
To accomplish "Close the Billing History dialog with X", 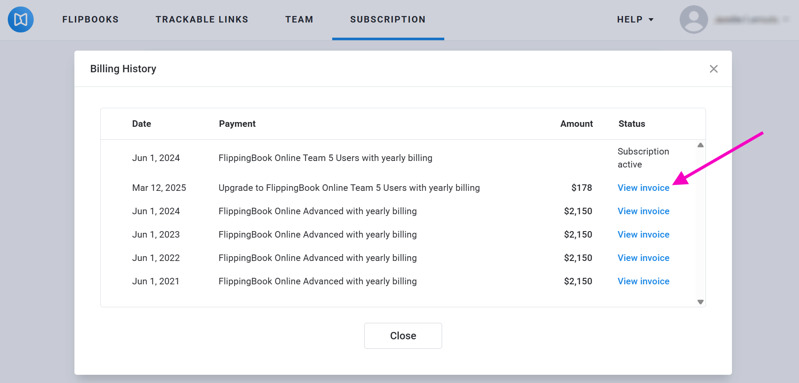I will pyautogui.click(x=713, y=69).
